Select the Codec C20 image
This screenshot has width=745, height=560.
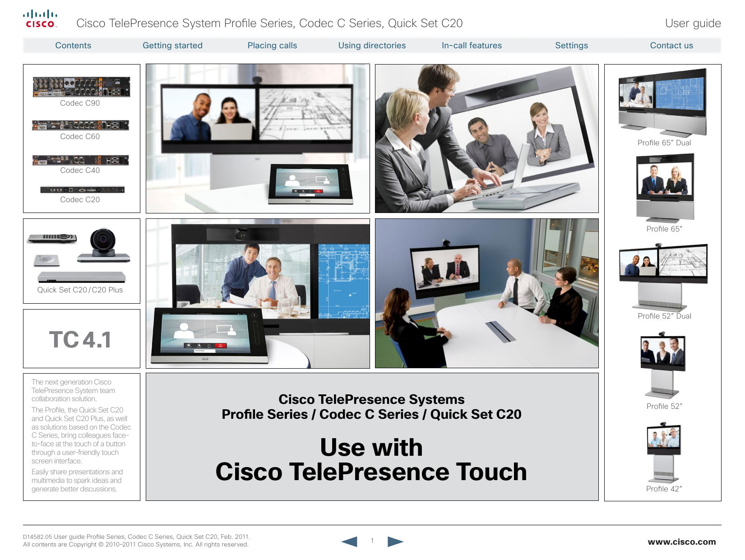pos(82,190)
